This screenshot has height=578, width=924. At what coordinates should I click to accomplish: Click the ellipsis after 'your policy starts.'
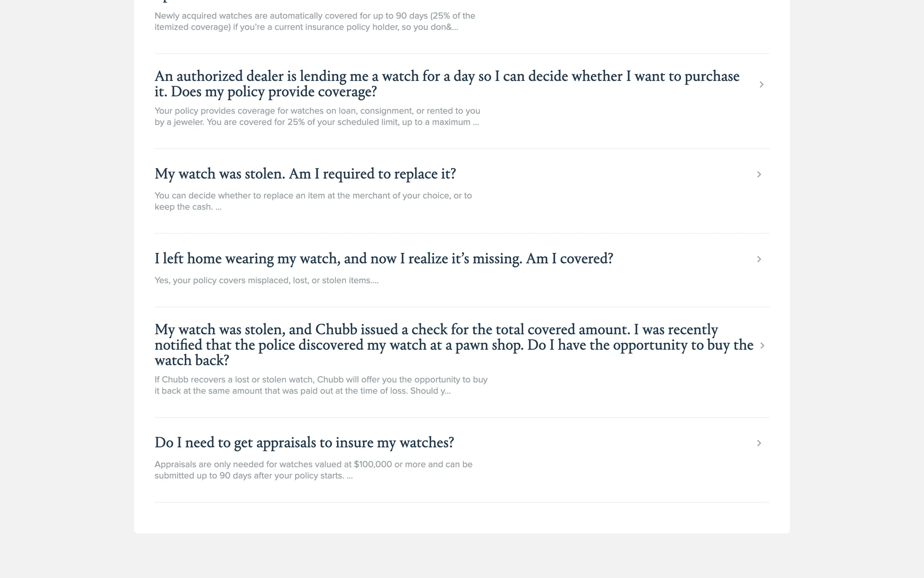pos(349,476)
